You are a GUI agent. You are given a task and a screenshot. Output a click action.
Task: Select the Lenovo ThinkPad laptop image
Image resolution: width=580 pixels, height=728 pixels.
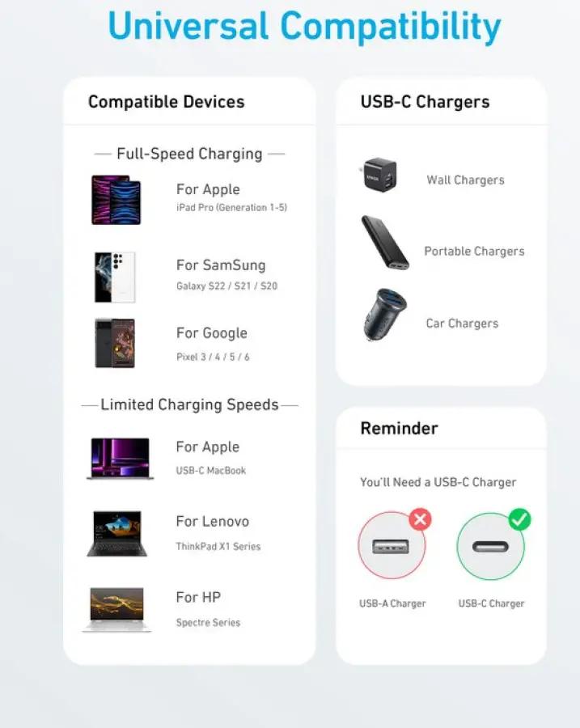[117, 534]
